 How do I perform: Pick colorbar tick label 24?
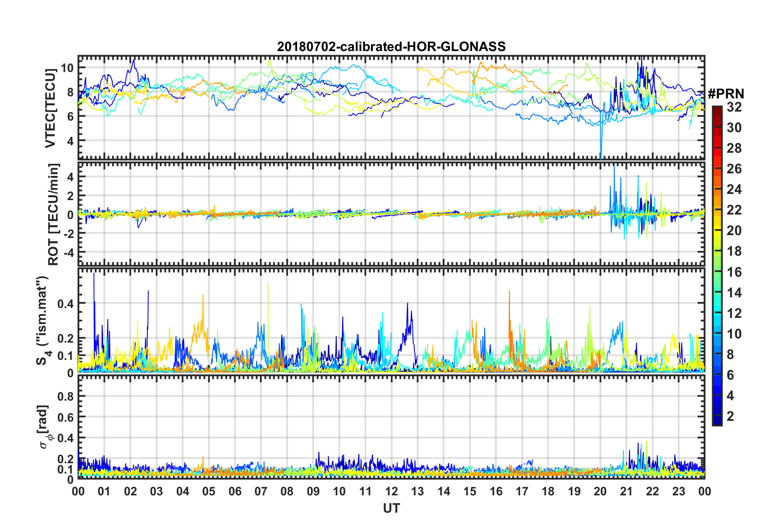pos(734,189)
